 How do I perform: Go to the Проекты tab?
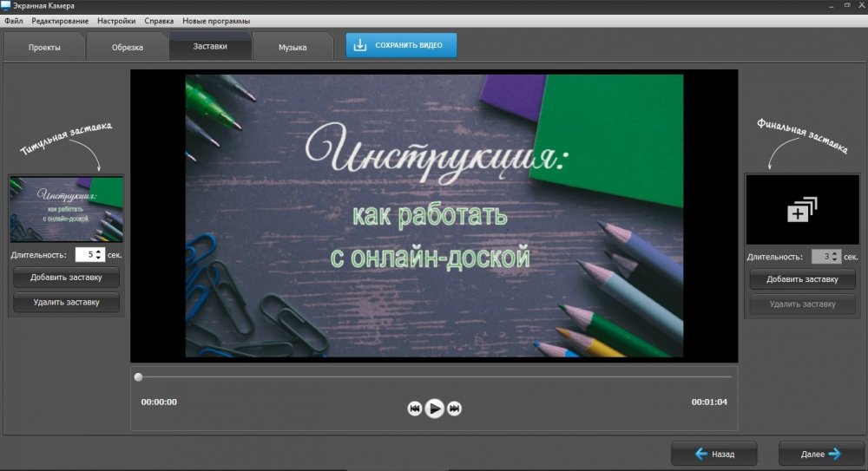click(x=44, y=47)
